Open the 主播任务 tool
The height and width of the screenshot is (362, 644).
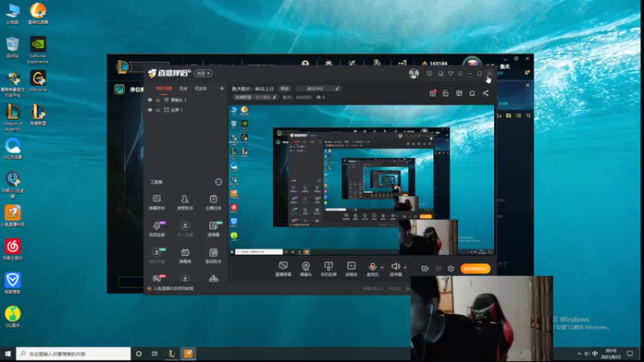(213, 203)
